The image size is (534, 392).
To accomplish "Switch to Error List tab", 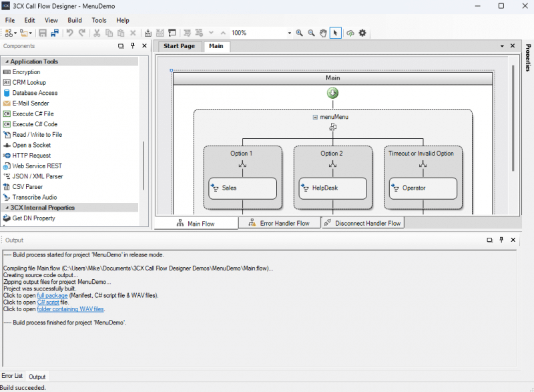I will 12,376.
